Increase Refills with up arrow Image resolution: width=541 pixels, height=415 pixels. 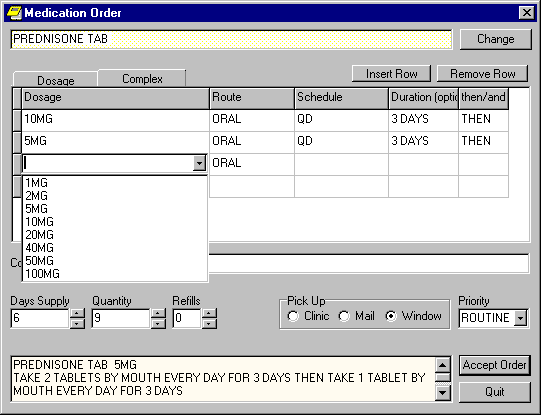click(x=209, y=314)
